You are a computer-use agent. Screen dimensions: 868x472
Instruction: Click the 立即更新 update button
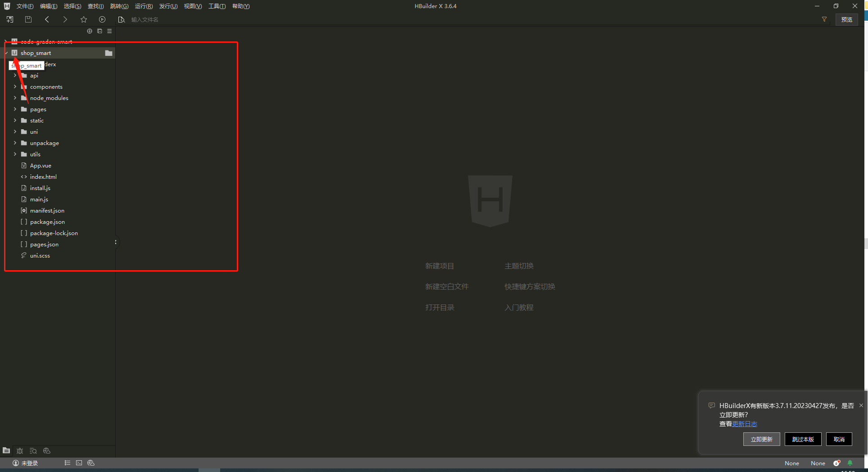pos(761,439)
